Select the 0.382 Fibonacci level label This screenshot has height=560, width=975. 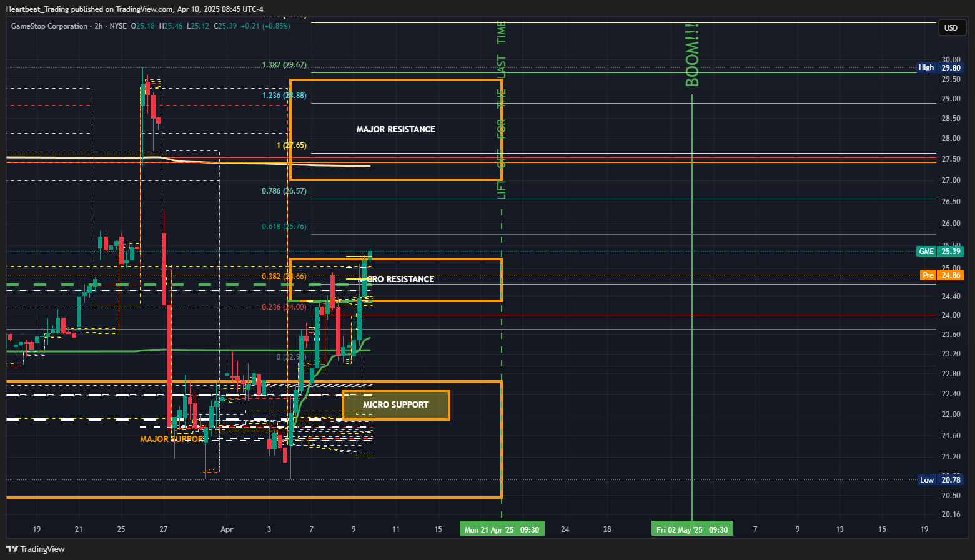point(284,277)
